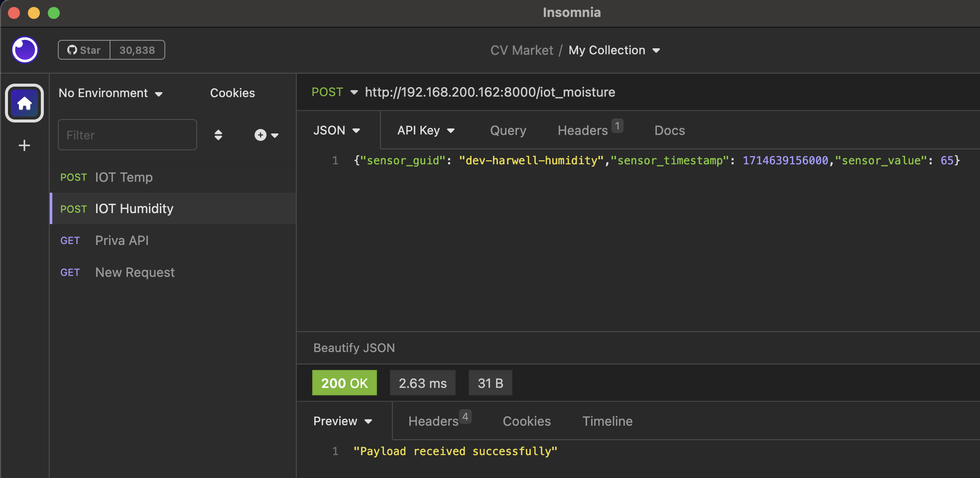Click the 31 B response size
Viewport: 980px width, 478px height.
click(x=490, y=383)
